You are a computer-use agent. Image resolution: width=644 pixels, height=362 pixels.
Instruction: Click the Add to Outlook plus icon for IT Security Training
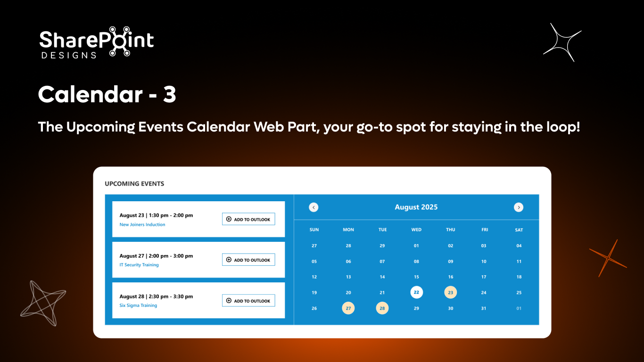229,260
